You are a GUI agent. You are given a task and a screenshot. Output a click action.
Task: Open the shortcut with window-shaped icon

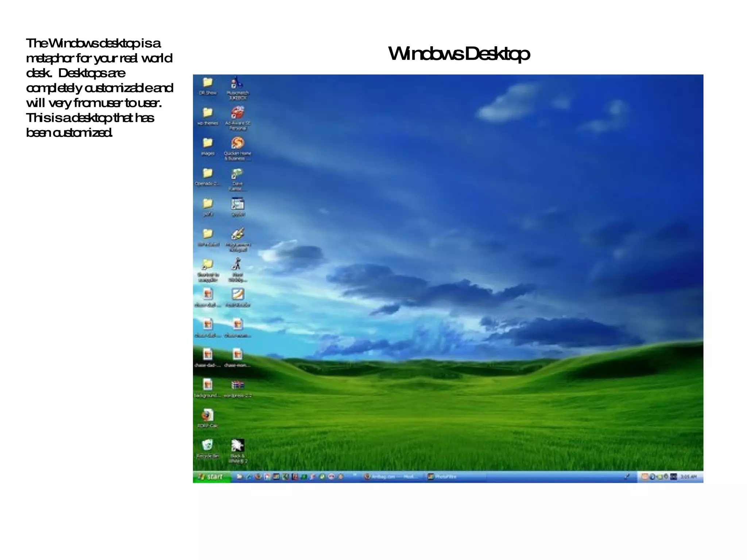pyautogui.click(x=237, y=207)
